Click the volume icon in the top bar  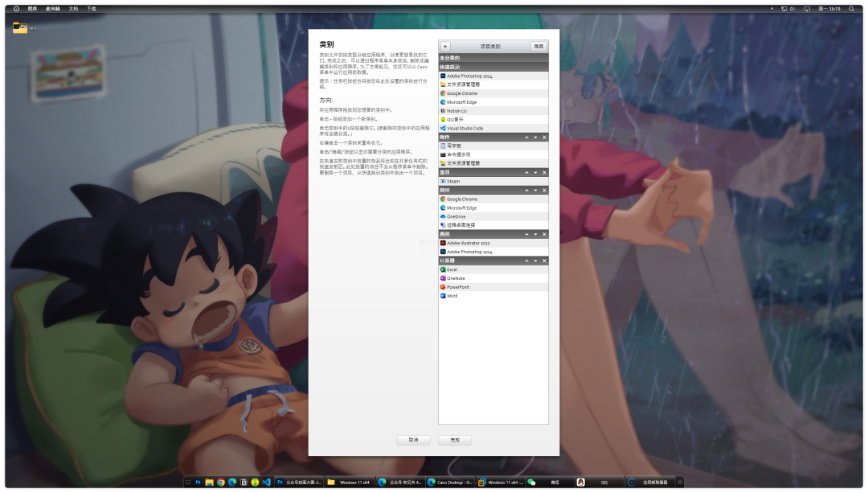792,9
